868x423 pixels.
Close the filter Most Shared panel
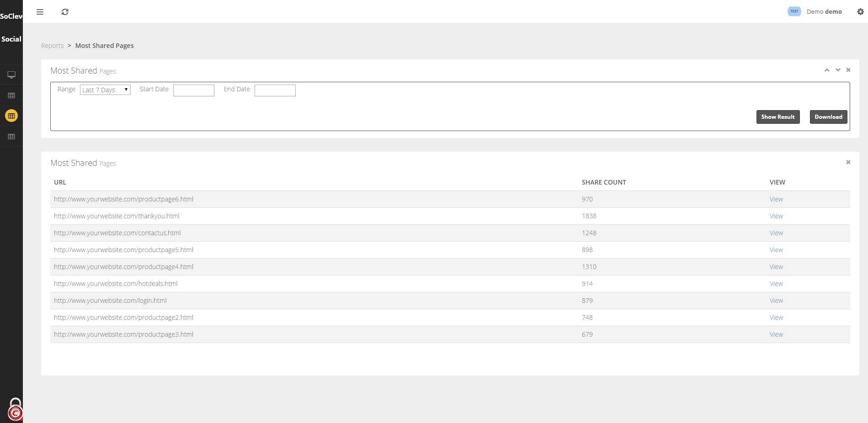(x=848, y=70)
